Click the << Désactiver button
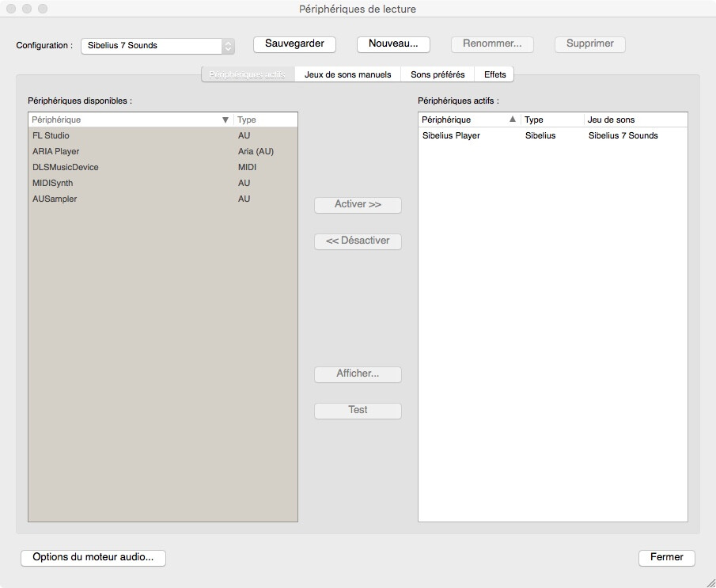This screenshot has height=588, width=716. (358, 241)
